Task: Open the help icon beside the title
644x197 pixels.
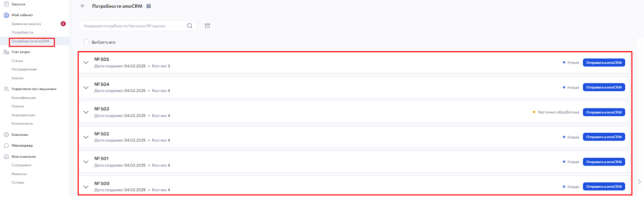Action: (x=149, y=6)
